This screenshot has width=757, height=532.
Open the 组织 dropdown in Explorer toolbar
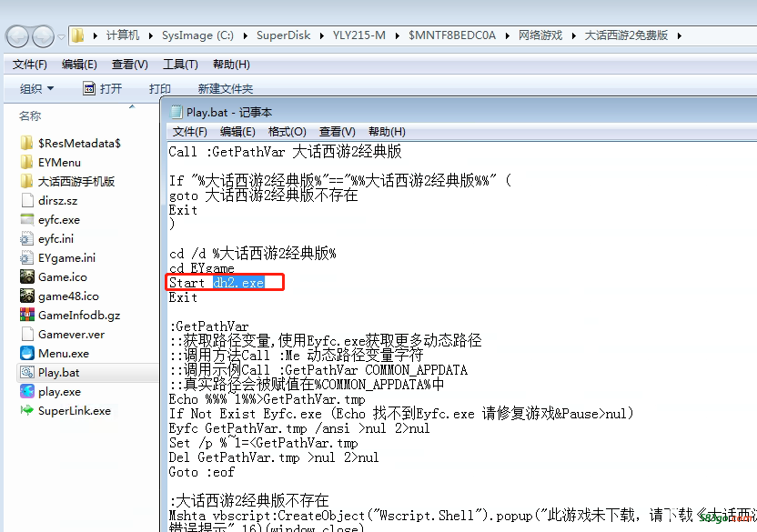coord(36,89)
